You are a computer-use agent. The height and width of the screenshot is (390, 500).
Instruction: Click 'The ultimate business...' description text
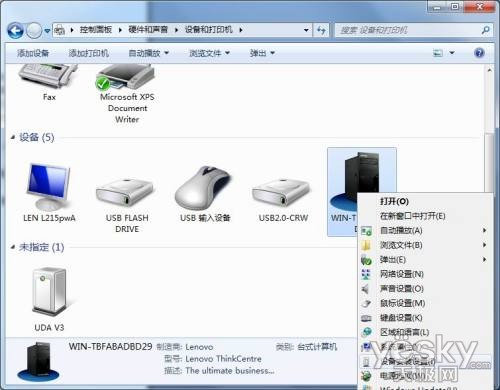(230, 370)
